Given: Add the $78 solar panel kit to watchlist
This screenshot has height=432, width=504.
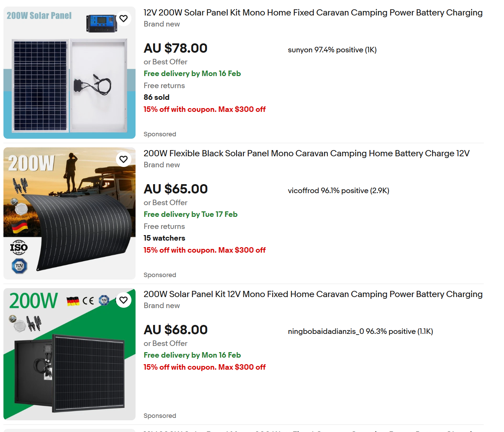Looking at the screenshot, I should click(x=124, y=19).
